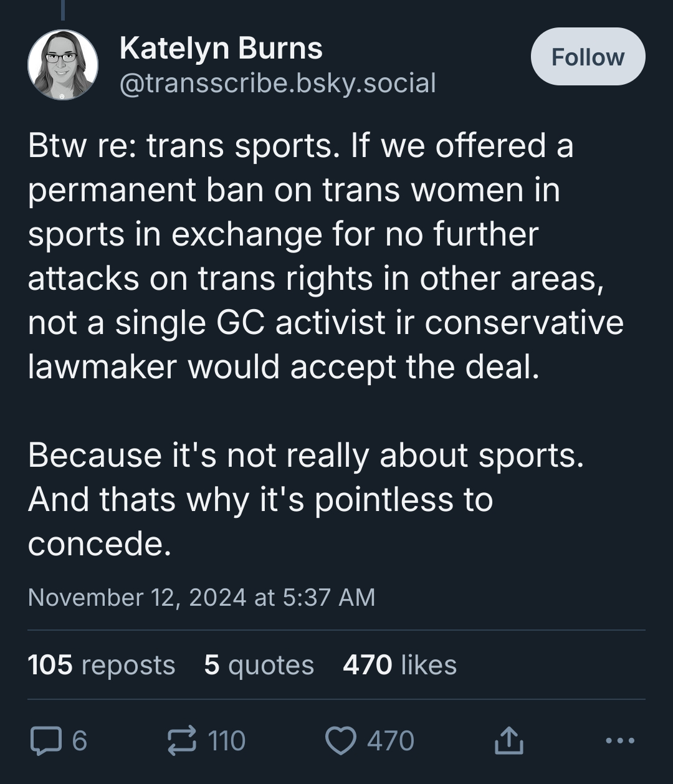View the list of 105 reposts
This screenshot has width=673, height=784.
click(x=102, y=665)
